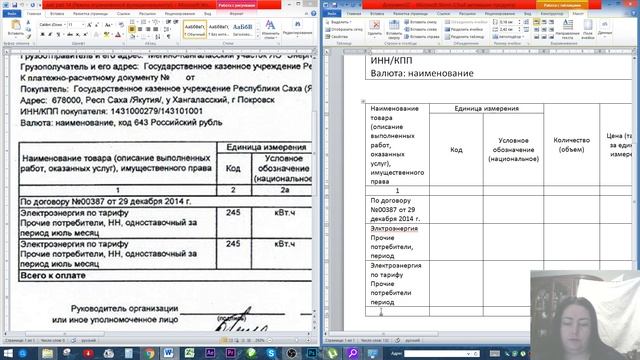Click shading color bucket in left window
The width and height of the screenshot is (640, 360).
[x=133, y=37]
